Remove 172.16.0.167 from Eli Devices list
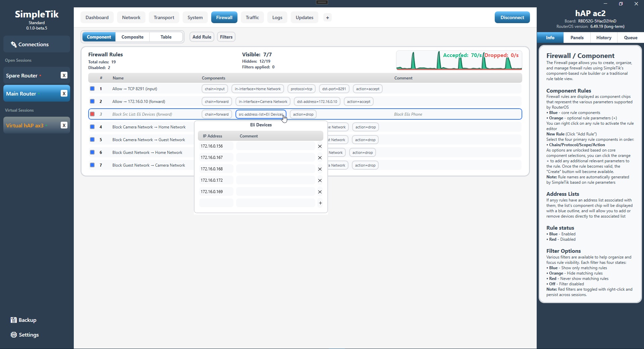The height and width of the screenshot is (349, 644). pos(320,158)
